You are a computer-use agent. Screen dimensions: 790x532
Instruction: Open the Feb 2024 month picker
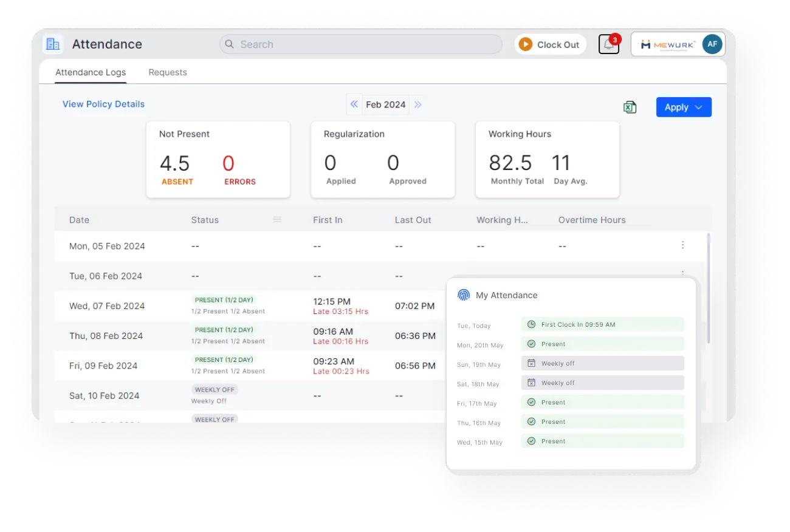click(x=385, y=104)
